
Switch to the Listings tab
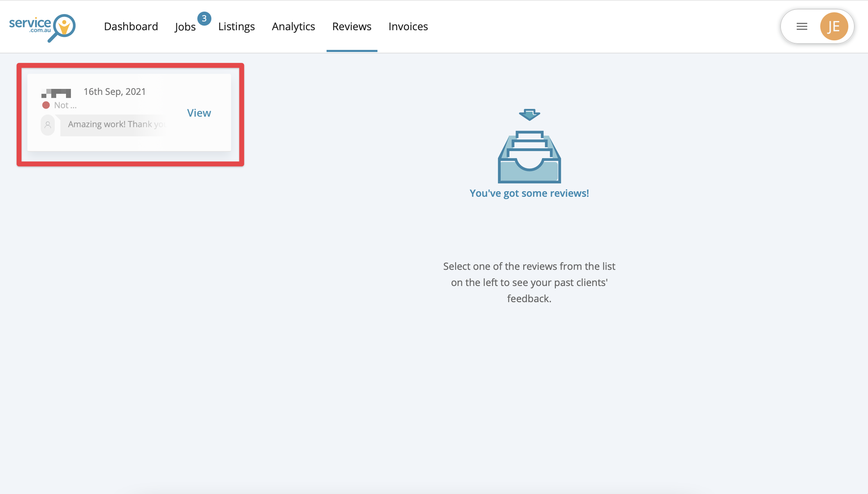(x=236, y=26)
